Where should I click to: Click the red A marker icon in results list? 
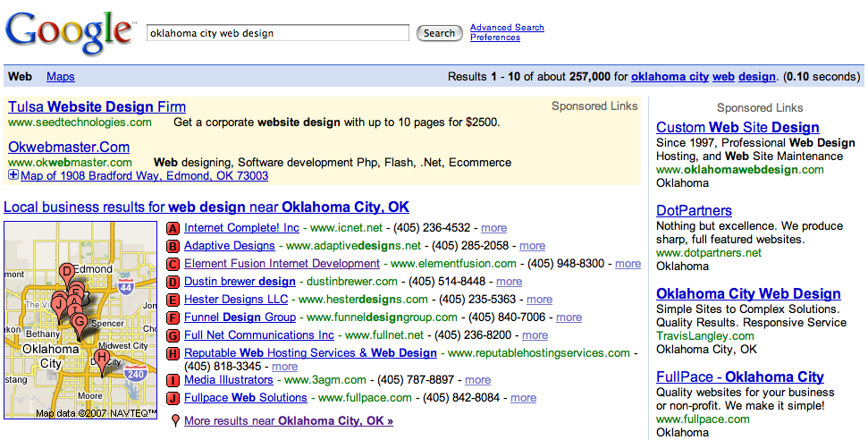173,228
